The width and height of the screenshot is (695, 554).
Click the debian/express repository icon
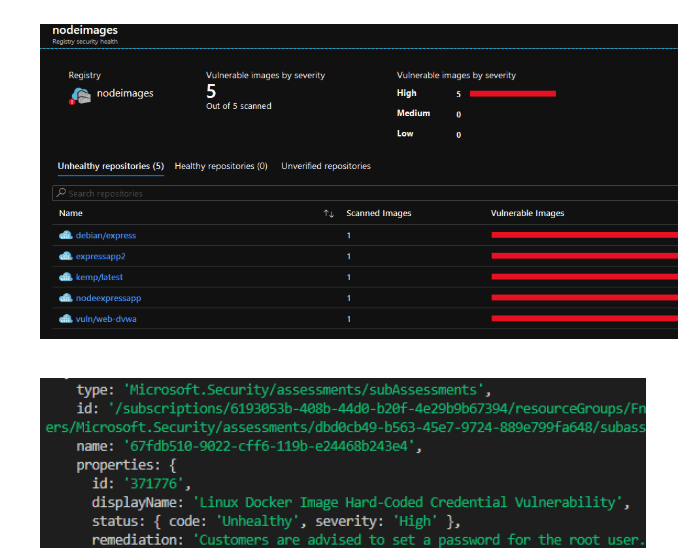[x=66, y=235]
